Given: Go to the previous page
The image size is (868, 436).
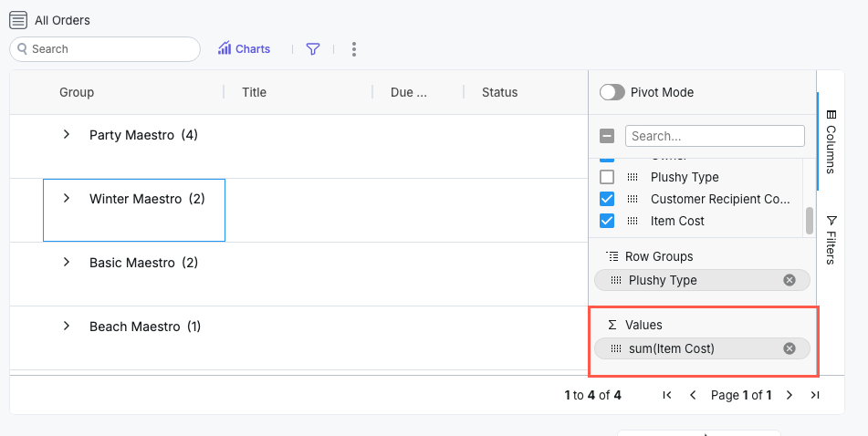Looking at the screenshot, I should click(x=693, y=395).
